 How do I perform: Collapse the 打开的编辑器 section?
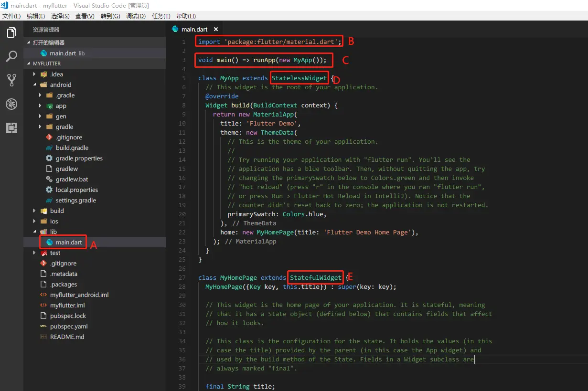pyautogui.click(x=29, y=42)
